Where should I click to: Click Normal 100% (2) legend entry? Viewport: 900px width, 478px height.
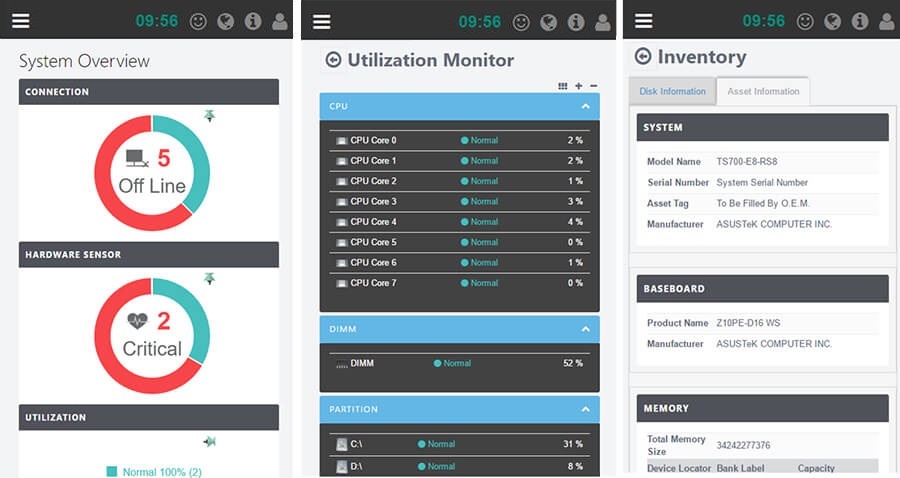154,472
